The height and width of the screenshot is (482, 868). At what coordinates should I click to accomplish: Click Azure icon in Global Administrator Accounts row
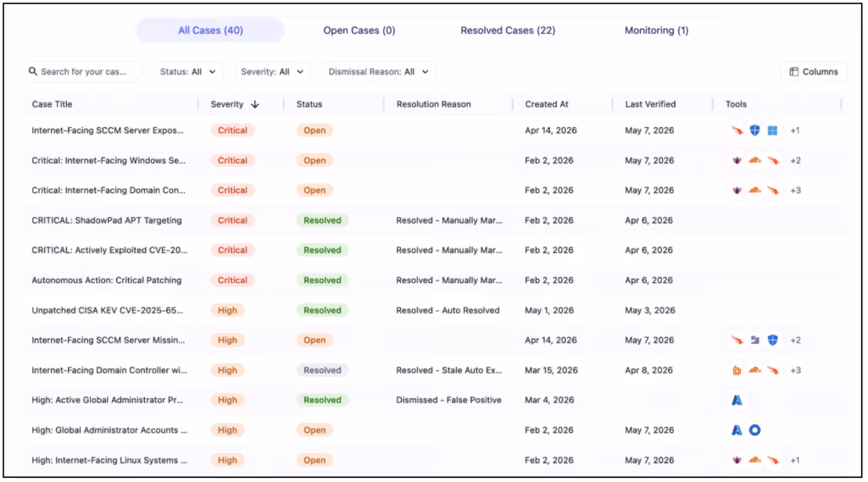pos(737,430)
